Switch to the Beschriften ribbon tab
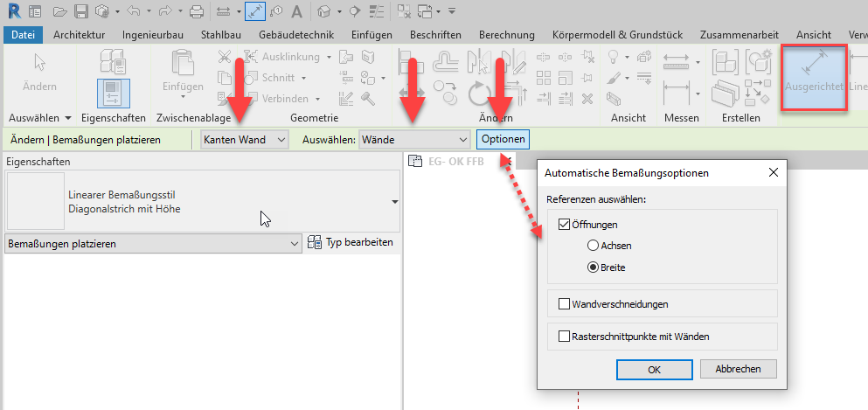The height and width of the screenshot is (410, 868). tap(435, 35)
